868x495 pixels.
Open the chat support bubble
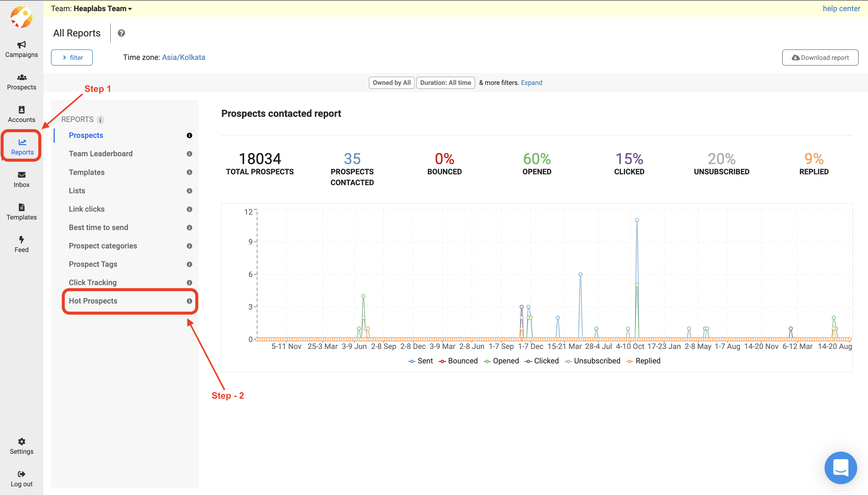pos(840,468)
